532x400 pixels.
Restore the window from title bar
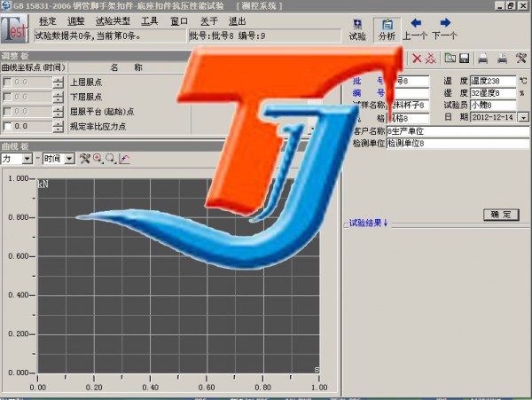(512, 5)
